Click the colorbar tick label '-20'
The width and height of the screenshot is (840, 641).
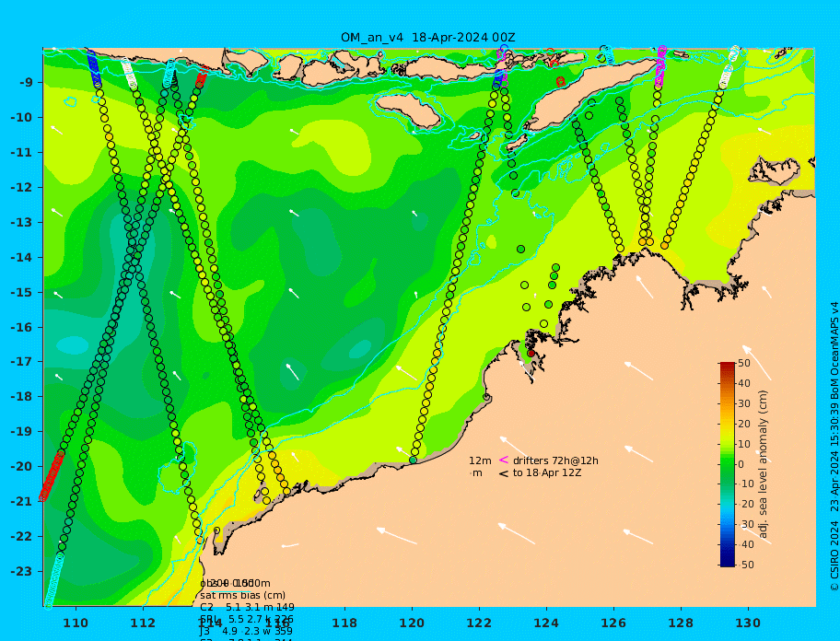click(746, 504)
